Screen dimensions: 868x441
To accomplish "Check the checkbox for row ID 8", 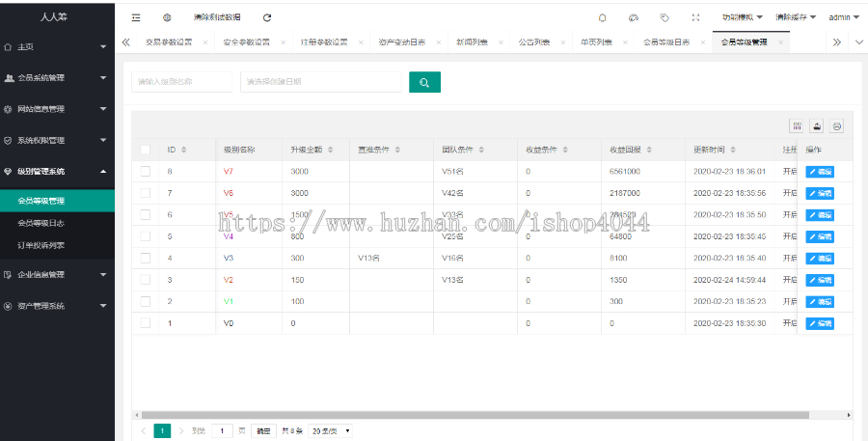I will (146, 171).
